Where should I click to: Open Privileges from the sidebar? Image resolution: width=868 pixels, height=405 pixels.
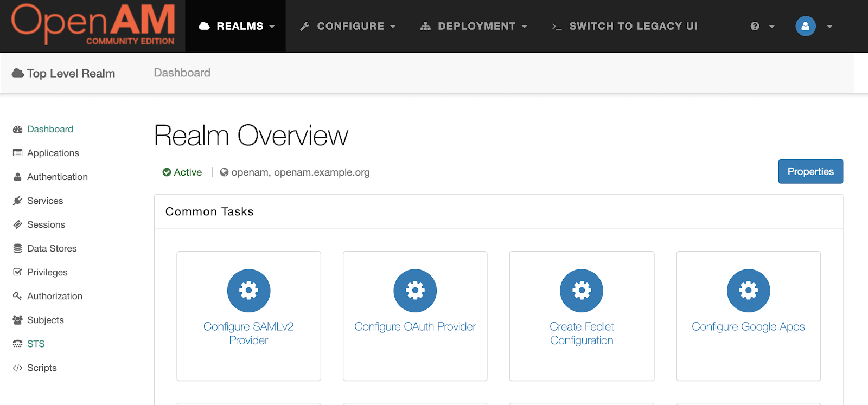[47, 272]
